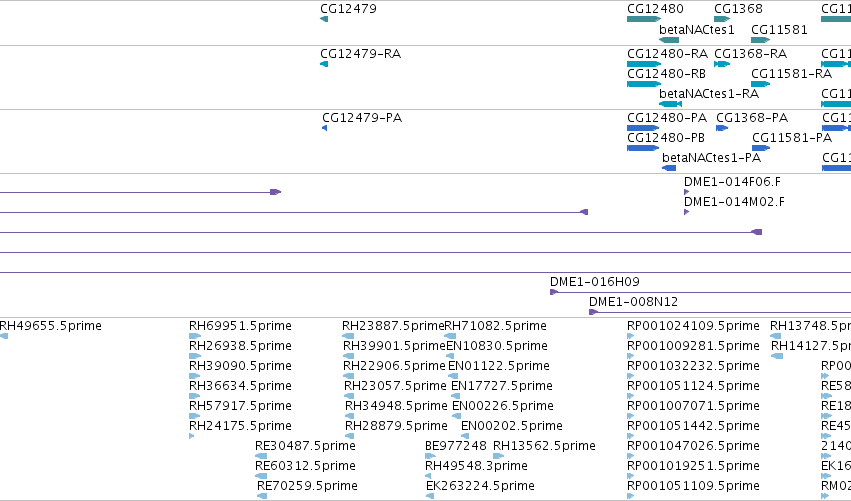Open RP001047026.5prime EST
Viewport: 851px width, 501px height.
(693, 446)
